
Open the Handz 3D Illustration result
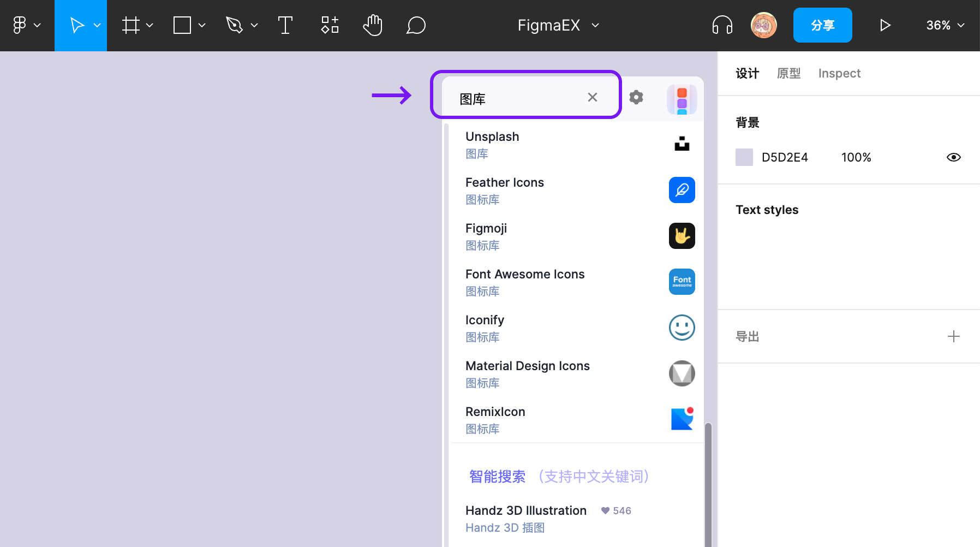pos(526,510)
